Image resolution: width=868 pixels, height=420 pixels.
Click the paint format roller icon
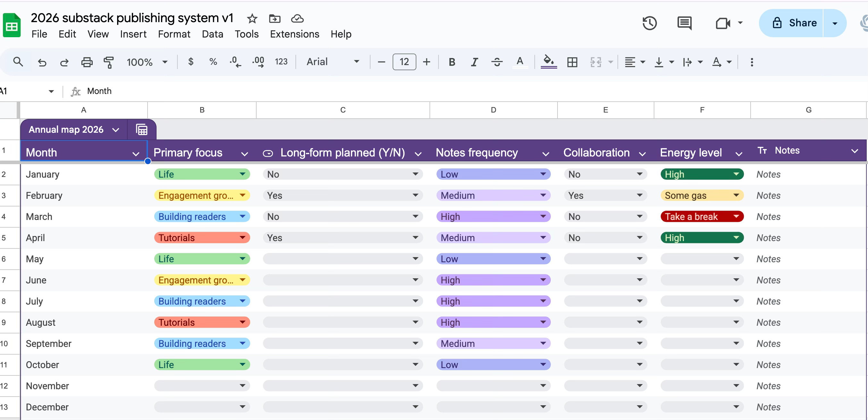[x=108, y=62]
